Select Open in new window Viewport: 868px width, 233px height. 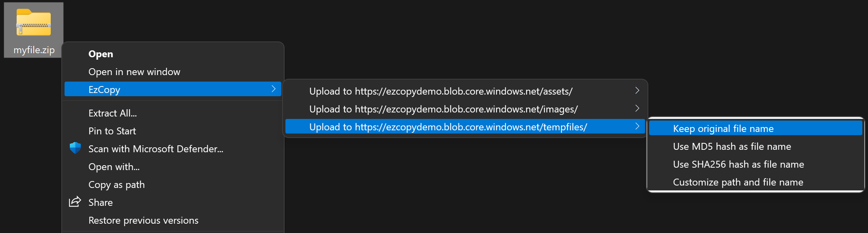[x=134, y=72]
